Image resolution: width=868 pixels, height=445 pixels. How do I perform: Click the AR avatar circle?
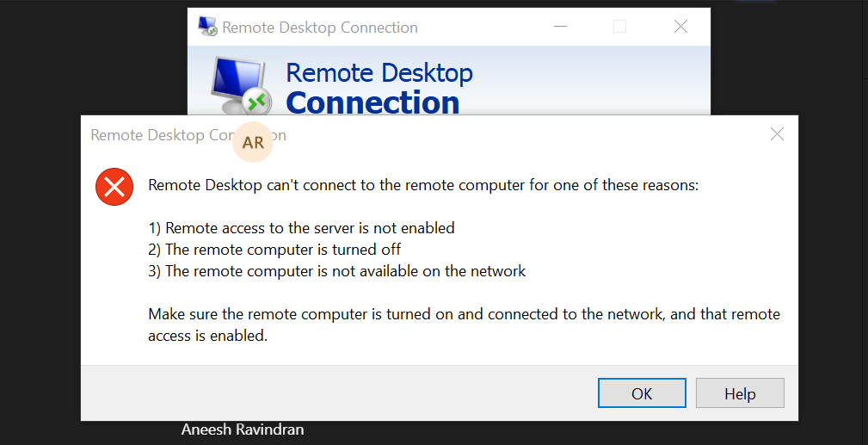[253, 142]
